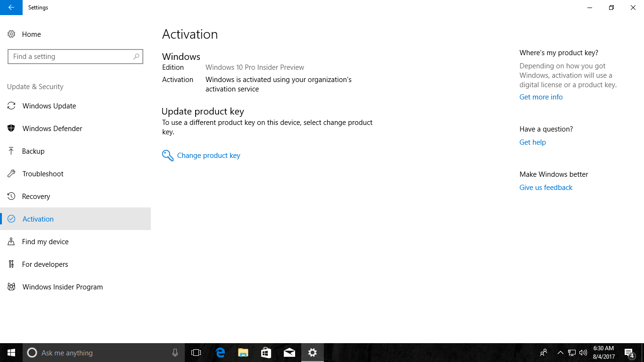Image resolution: width=644 pixels, height=362 pixels.
Task: Click the Give us feedback link
Action: click(546, 188)
